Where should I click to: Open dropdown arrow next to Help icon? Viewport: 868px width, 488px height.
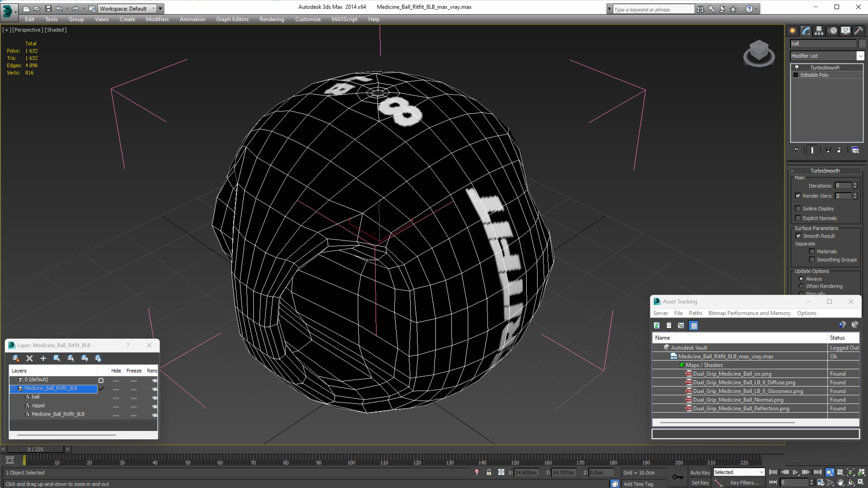pyautogui.click(x=756, y=9)
